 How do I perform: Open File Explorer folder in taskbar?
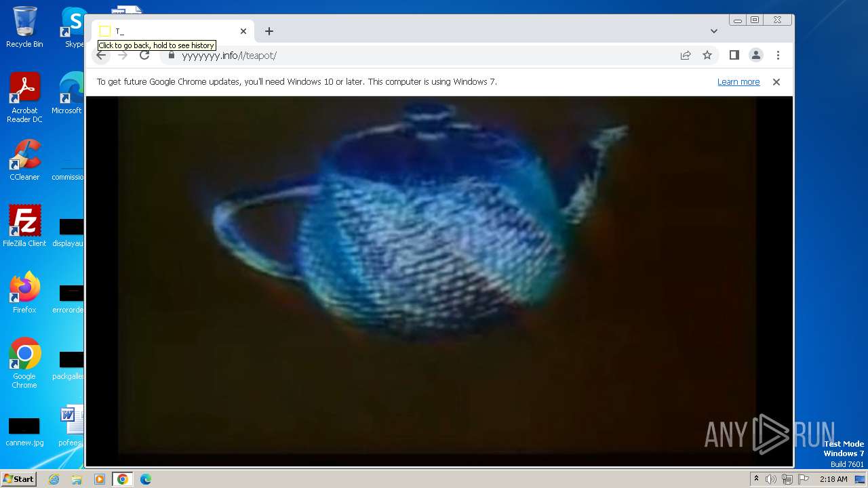tap(77, 479)
